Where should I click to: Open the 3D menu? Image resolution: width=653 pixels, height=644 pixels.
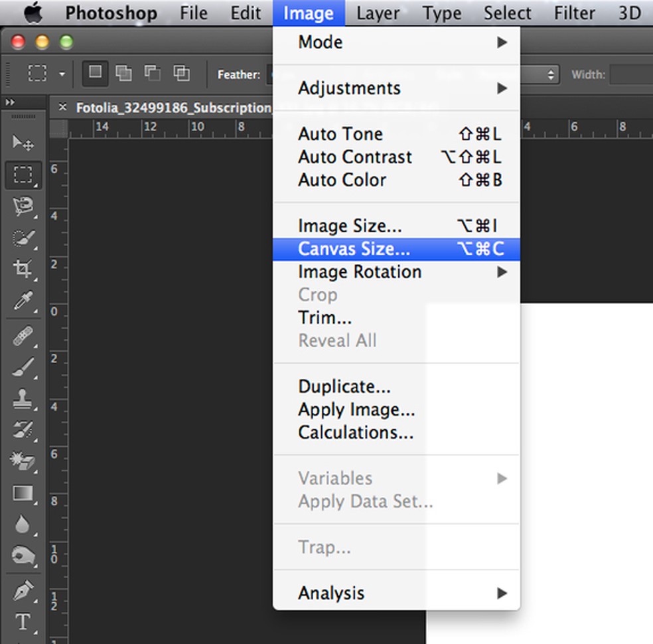[629, 13]
